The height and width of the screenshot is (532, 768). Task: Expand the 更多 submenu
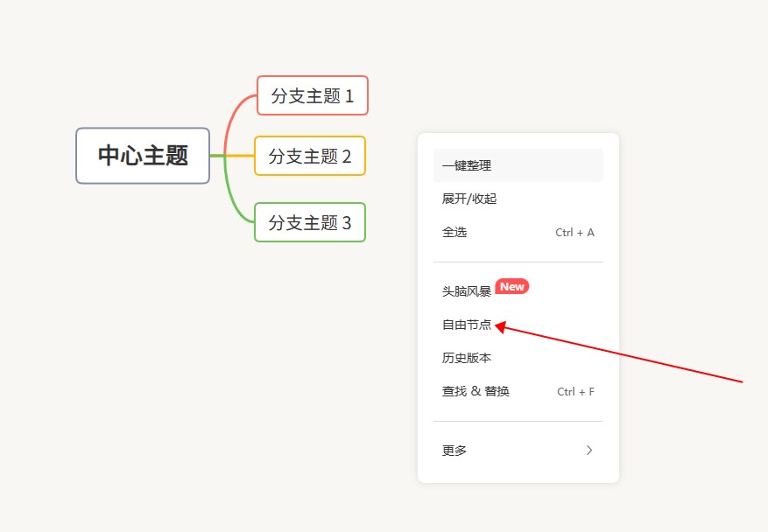[x=454, y=451]
